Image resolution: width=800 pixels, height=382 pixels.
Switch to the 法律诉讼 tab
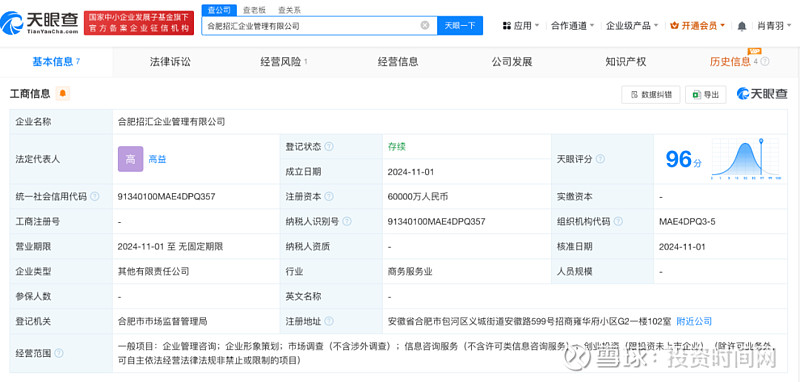coord(170,62)
